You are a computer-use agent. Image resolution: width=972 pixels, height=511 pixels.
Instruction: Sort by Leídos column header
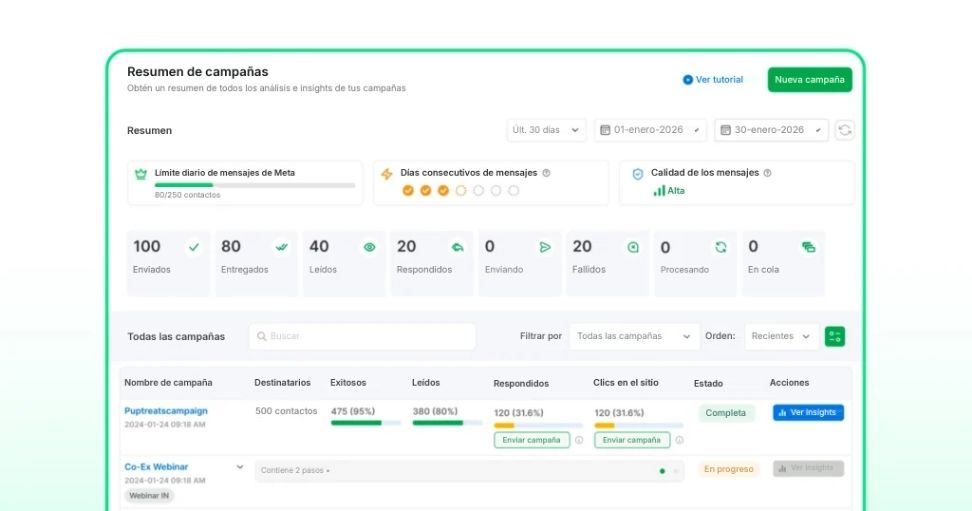click(426, 383)
